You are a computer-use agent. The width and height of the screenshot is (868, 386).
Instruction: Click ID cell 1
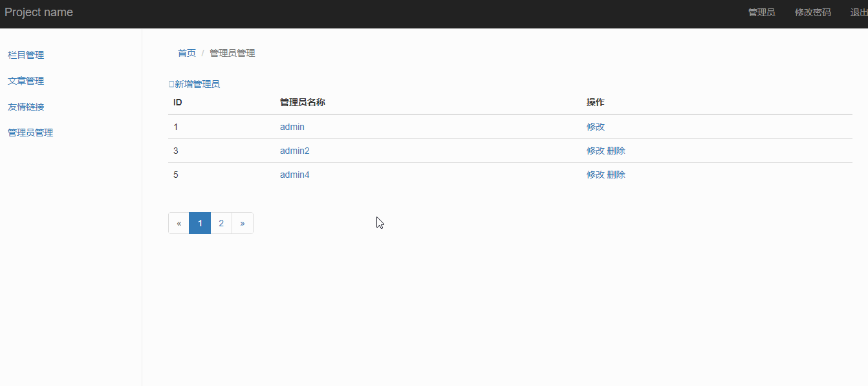(176, 127)
